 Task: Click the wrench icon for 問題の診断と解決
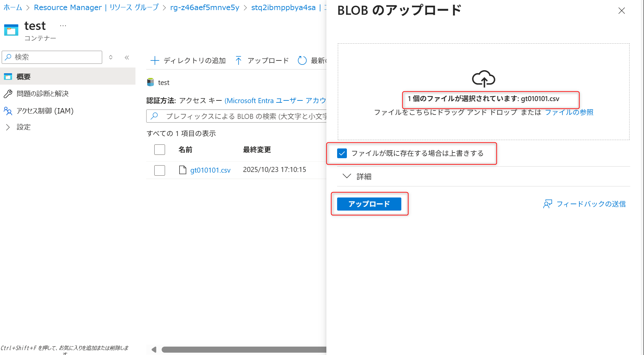click(8, 94)
